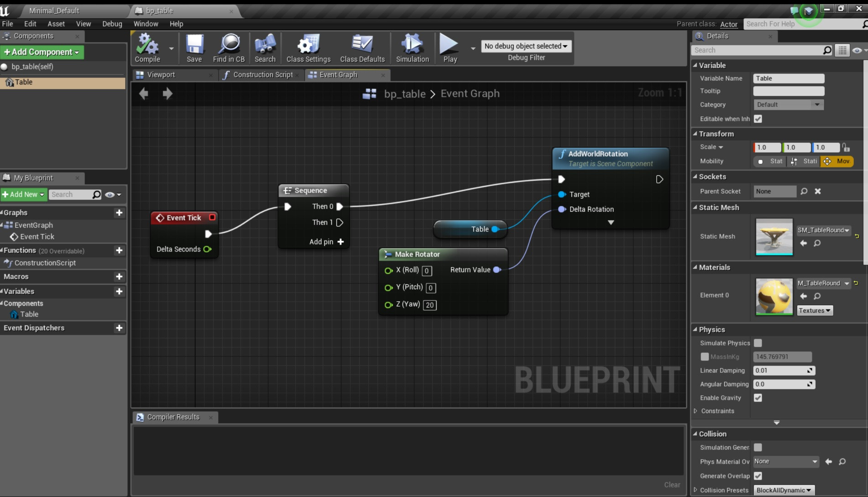Viewport: 868px width, 497px height.
Task: Toggle Simulation Generates Hit Events checkbox
Action: [758, 447]
